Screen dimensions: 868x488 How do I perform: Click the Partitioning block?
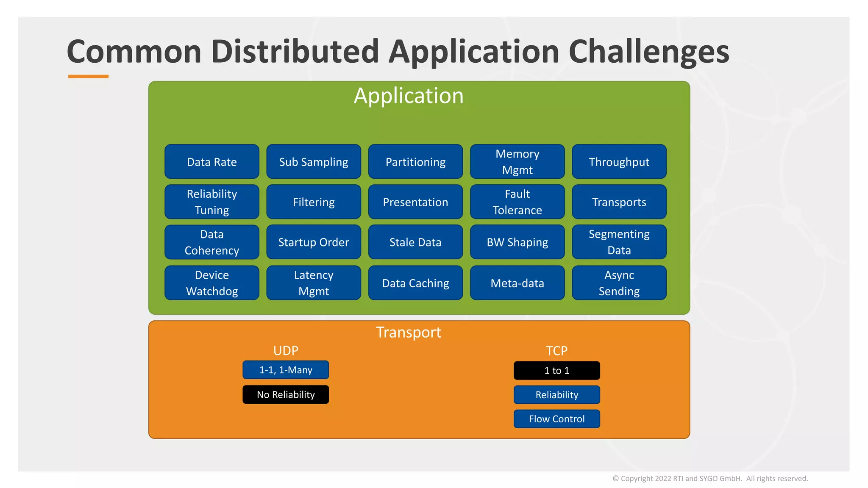[x=415, y=161]
